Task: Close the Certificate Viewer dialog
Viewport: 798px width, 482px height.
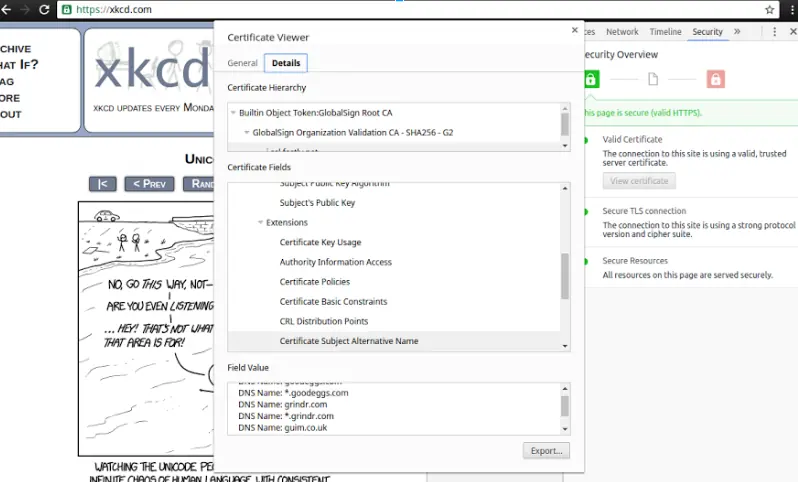Action: click(575, 30)
